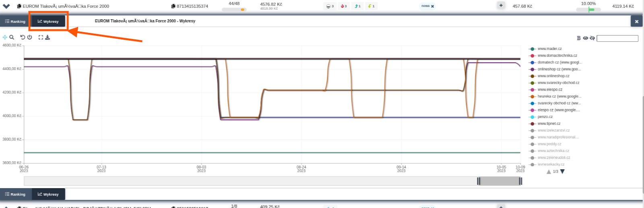Focus the legend search field
The width and height of the screenshot is (644, 208).
click(617, 38)
